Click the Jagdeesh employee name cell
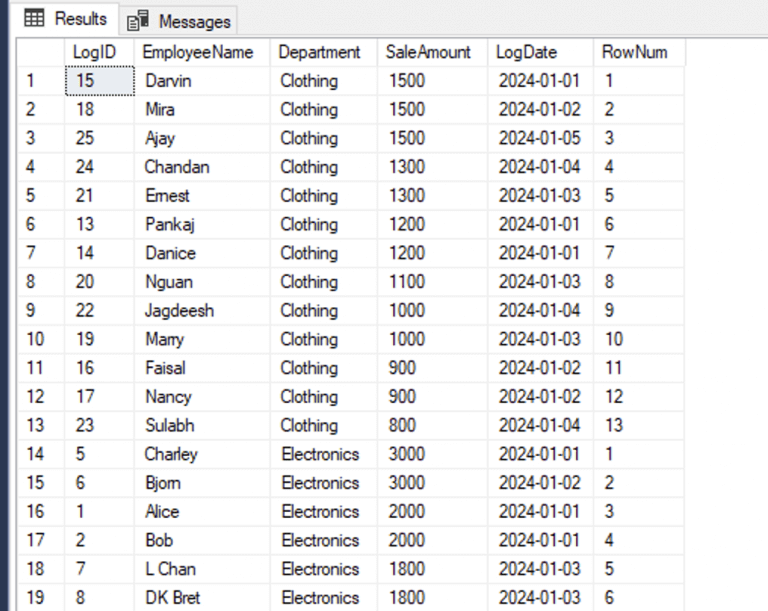The image size is (768, 611). [179, 311]
